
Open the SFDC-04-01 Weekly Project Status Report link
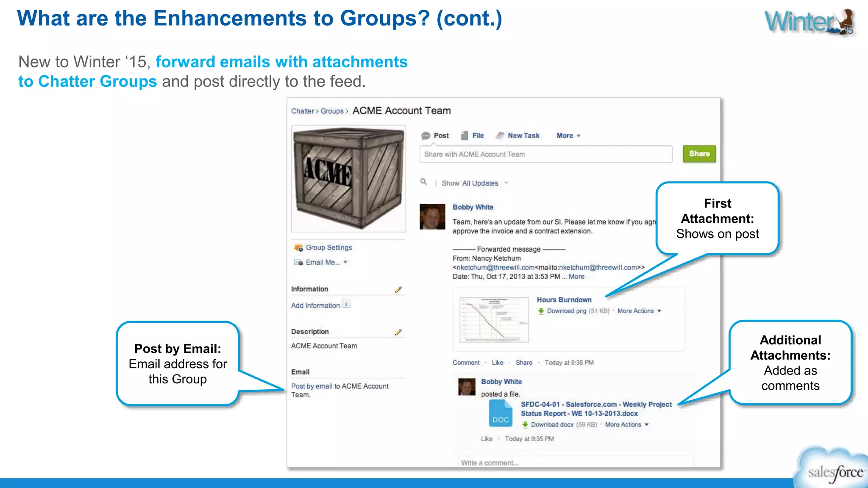[x=596, y=409]
